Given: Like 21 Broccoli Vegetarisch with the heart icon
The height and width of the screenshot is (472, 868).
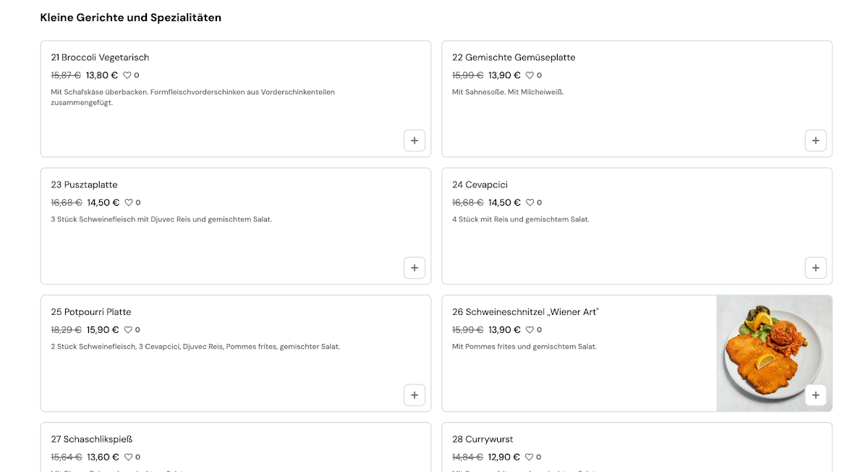Looking at the screenshot, I should pos(127,75).
